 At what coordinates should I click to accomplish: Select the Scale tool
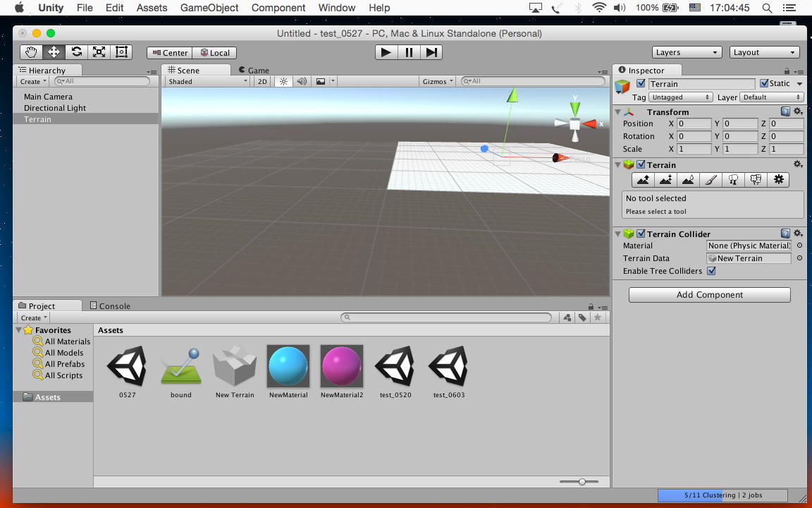[99, 52]
